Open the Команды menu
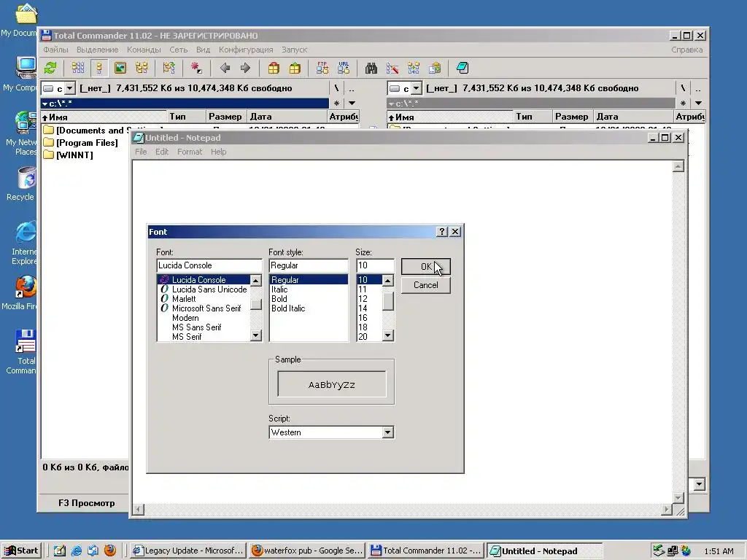The width and height of the screenshot is (747, 560). [144, 50]
